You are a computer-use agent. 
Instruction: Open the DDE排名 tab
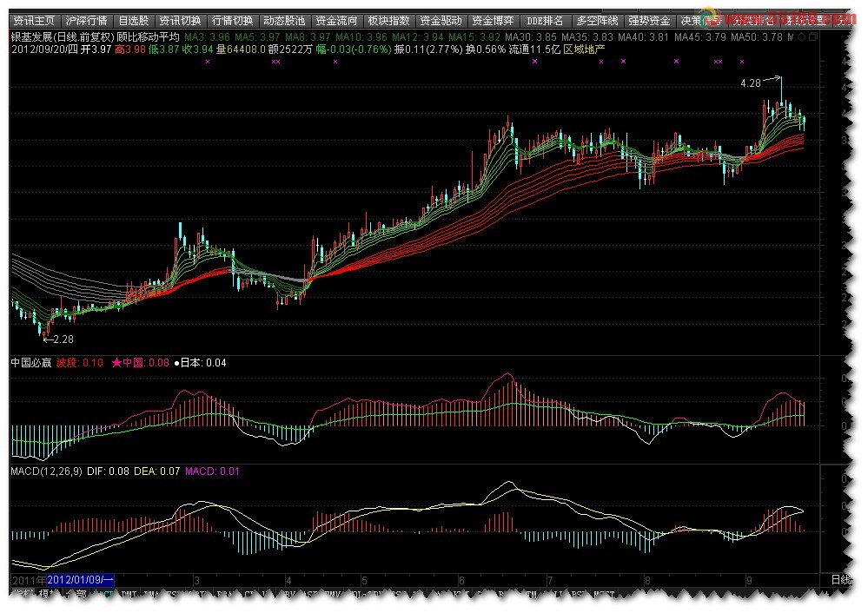(x=545, y=21)
